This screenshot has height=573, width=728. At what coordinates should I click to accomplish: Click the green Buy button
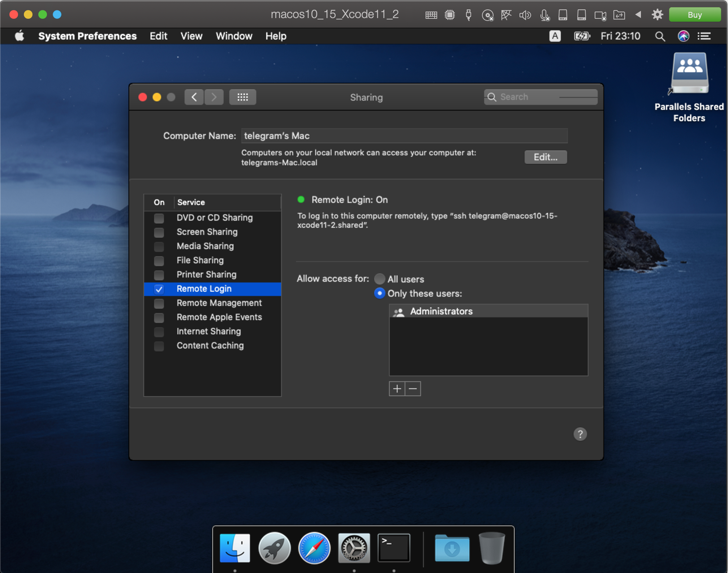pyautogui.click(x=694, y=15)
